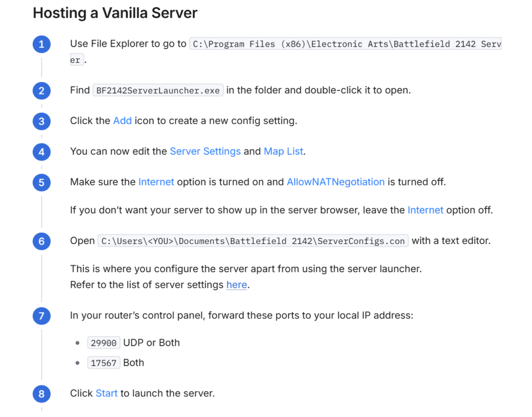Image resolution: width=532 pixels, height=417 pixels.
Task: Click the step 2 number badge
Action: click(x=42, y=91)
